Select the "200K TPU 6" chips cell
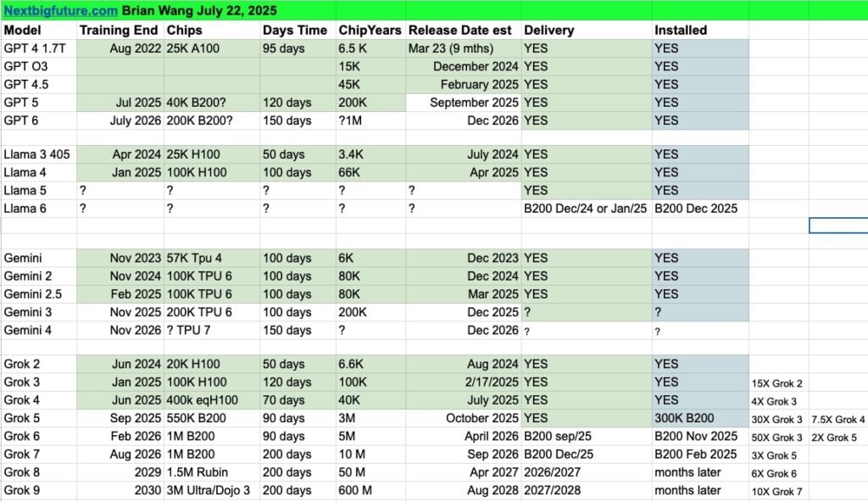Screen dimensions: 868x502 point(212,312)
